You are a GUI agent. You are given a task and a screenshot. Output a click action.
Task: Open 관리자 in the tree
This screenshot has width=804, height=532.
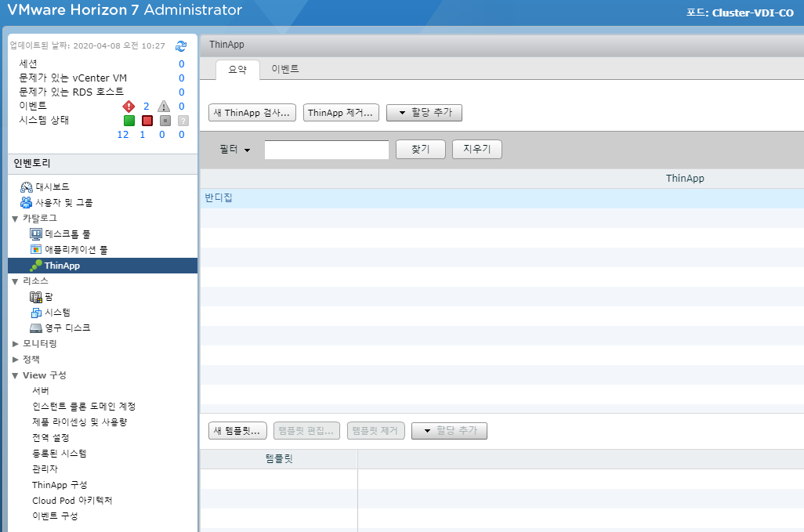pyautogui.click(x=45, y=469)
